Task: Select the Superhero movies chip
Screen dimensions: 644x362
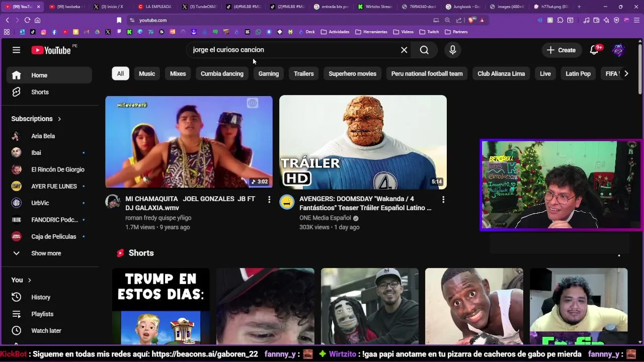Action: pyautogui.click(x=352, y=73)
